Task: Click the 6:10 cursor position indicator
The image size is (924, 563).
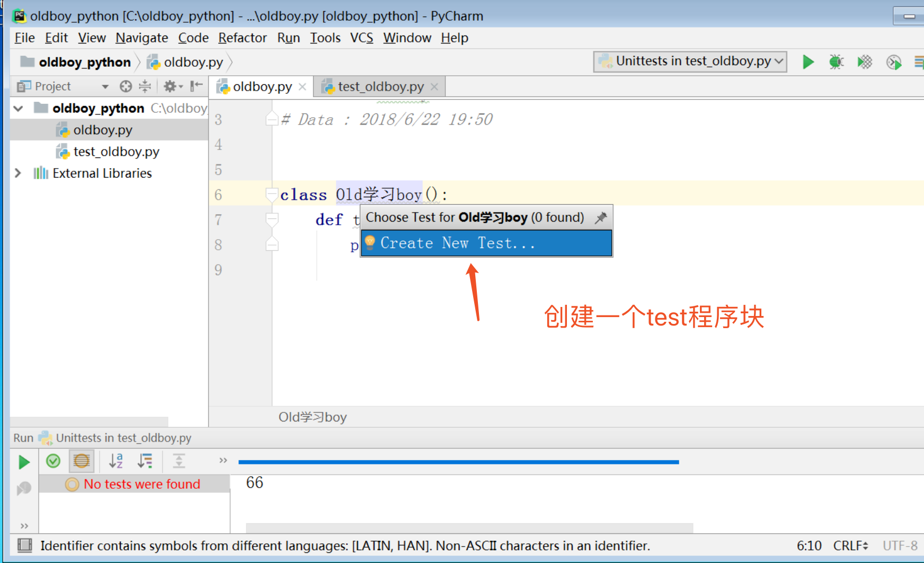Action: (809, 546)
